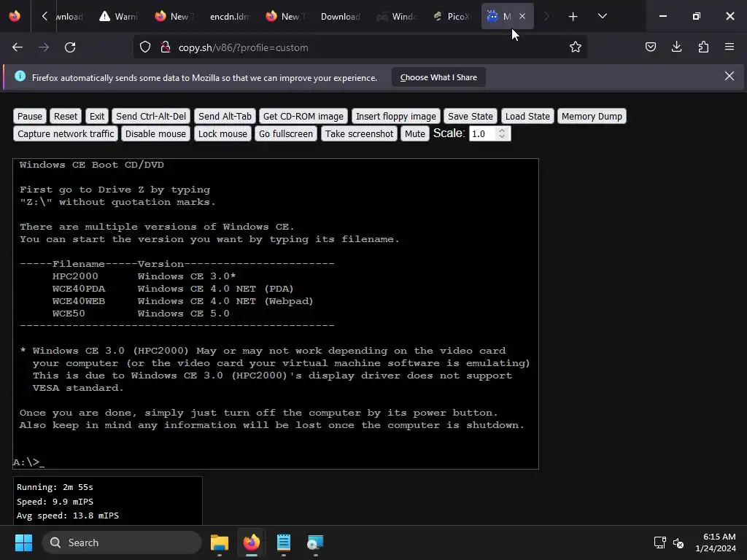Expand the list all tabs dropdown
This screenshot has height=560, width=747.
point(602,17)
